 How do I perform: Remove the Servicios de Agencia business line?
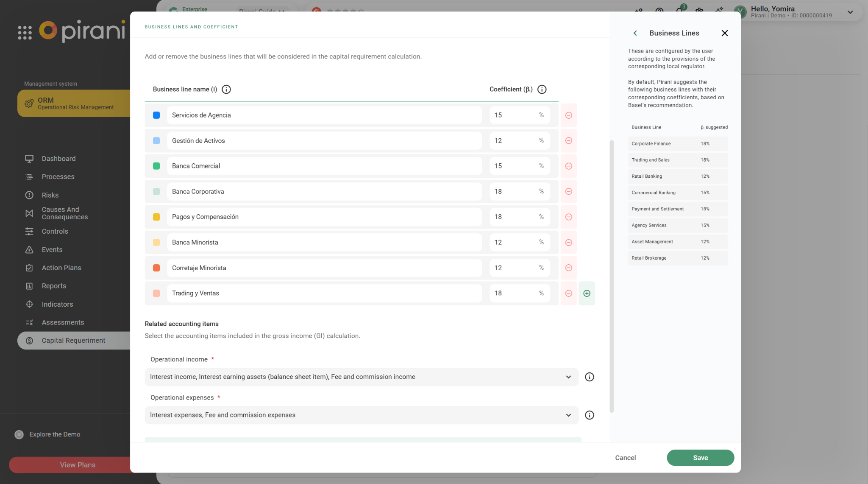click(x=568, y=115)
